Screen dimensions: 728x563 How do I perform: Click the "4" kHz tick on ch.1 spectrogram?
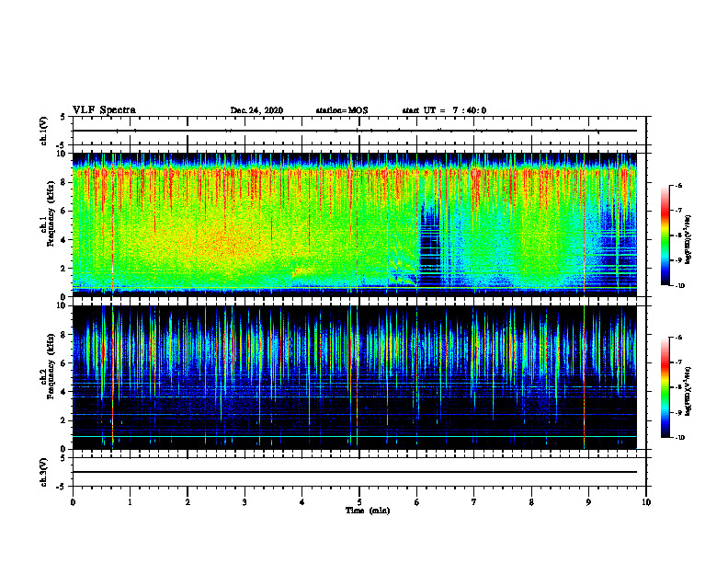click(64, 240)
